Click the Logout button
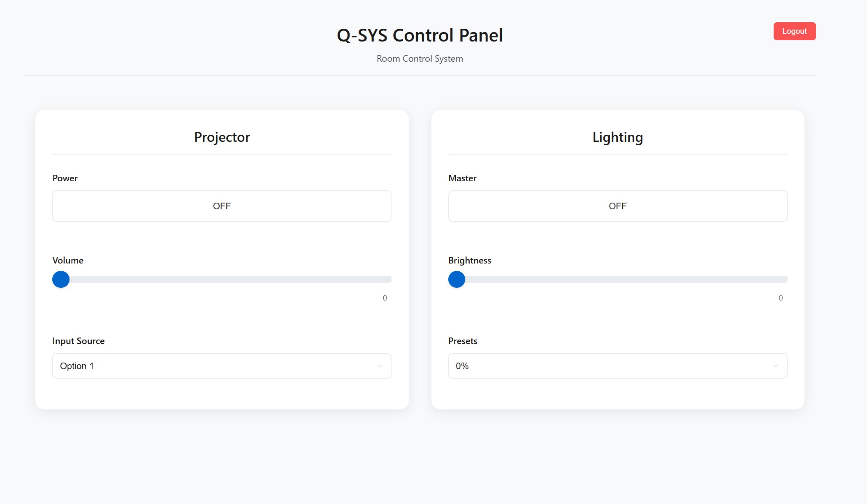867x504 pixels. 794,31
